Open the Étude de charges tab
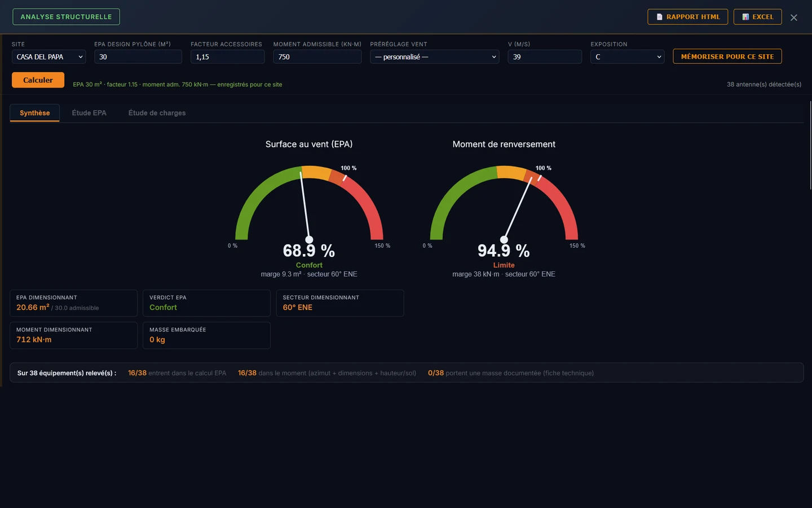 [157, 113]
